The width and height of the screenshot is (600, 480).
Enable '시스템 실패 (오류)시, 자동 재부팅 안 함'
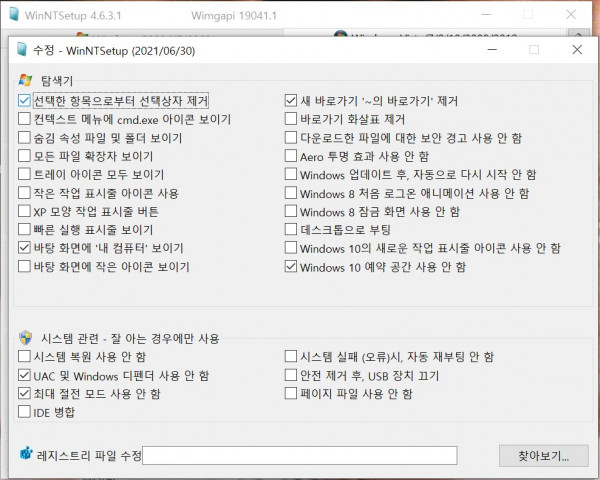(x=291, y=356)
